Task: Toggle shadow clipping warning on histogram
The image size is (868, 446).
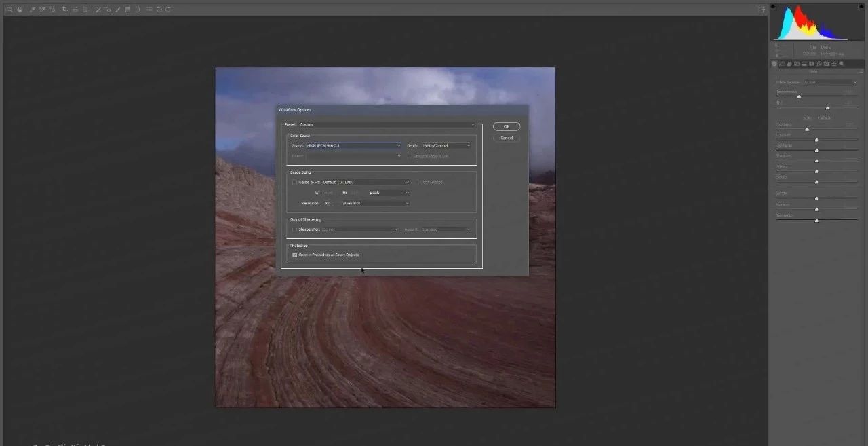Action: pyautogui.click(x=774, y=7)
